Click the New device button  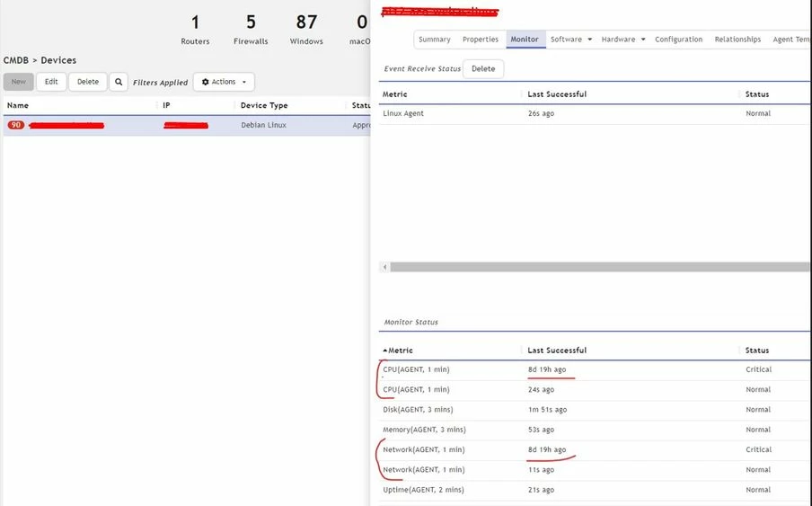(19, 82)
